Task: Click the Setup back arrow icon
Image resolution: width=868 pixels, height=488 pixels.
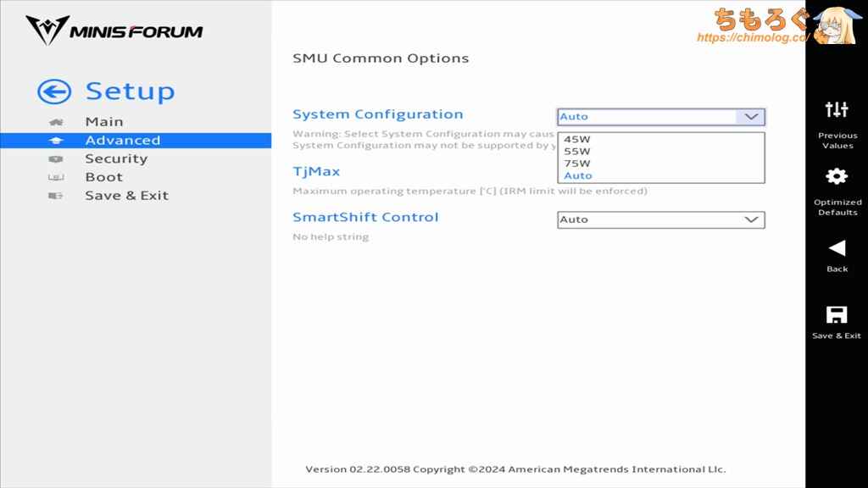Action: (54, 91)
